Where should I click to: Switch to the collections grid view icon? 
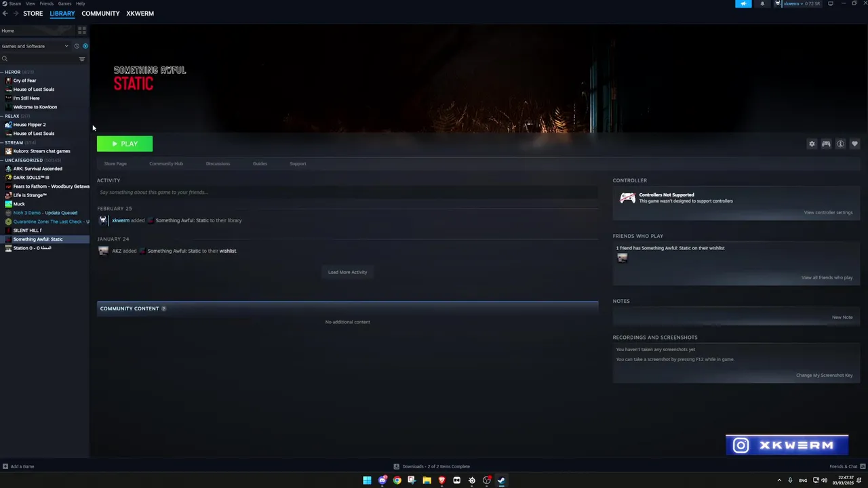82,30
